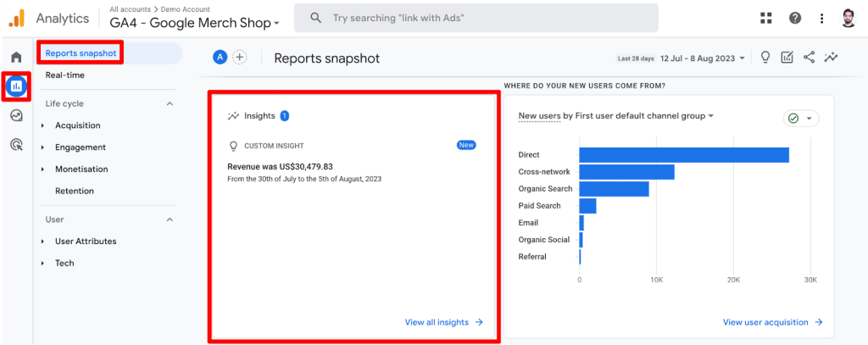Click the 'Reports snapshot' page title
This screenshot has width=868, height=345.
pyautogui.click(x=327, y=58)
